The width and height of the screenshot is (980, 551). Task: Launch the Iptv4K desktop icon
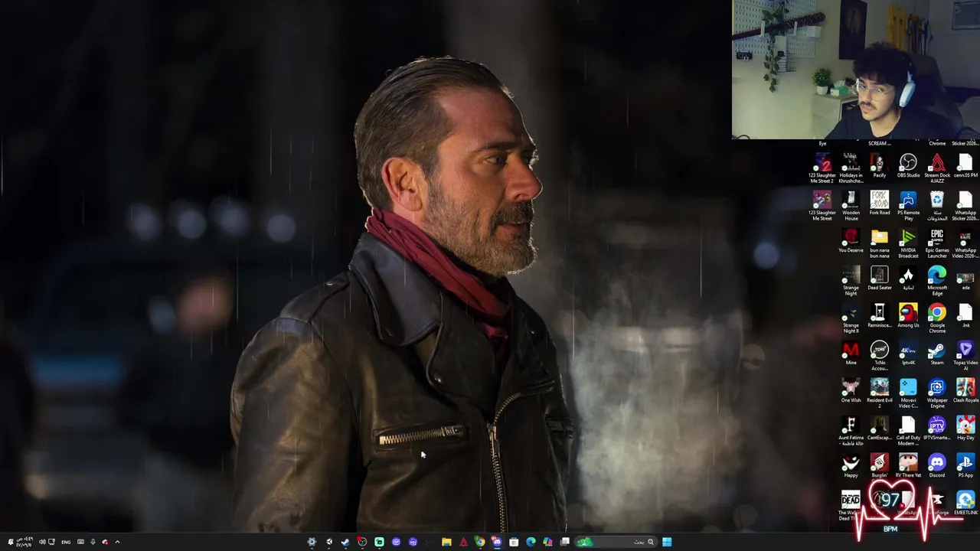(908, 353)
